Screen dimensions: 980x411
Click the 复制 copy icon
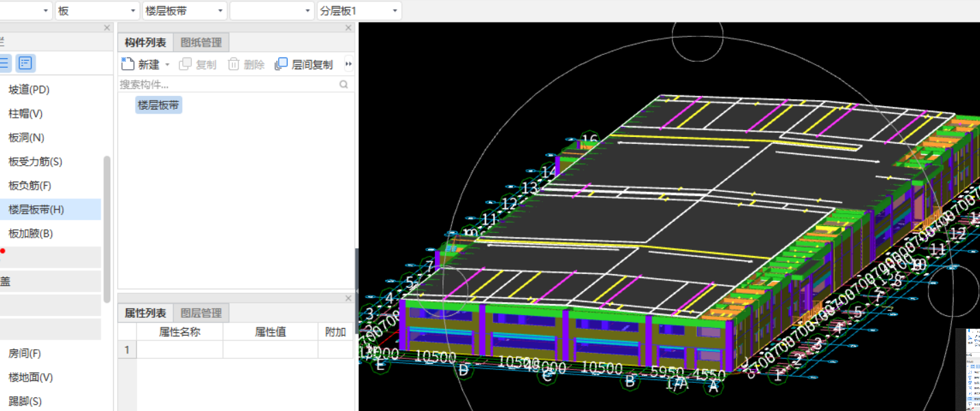click(x=185, y=64)
